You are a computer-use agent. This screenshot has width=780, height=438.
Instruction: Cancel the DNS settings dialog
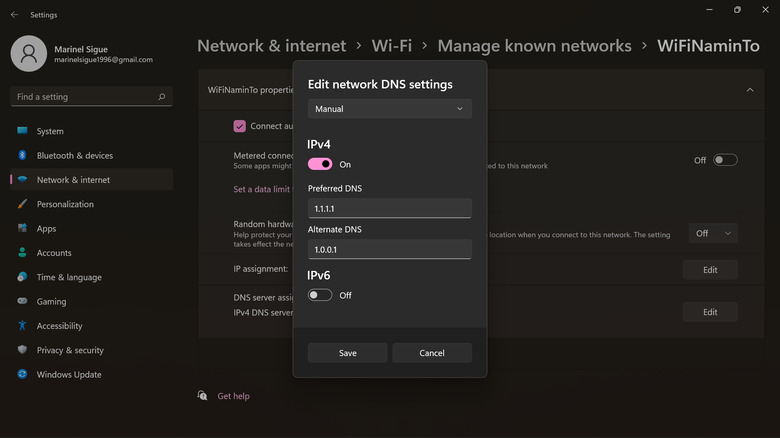432,353
